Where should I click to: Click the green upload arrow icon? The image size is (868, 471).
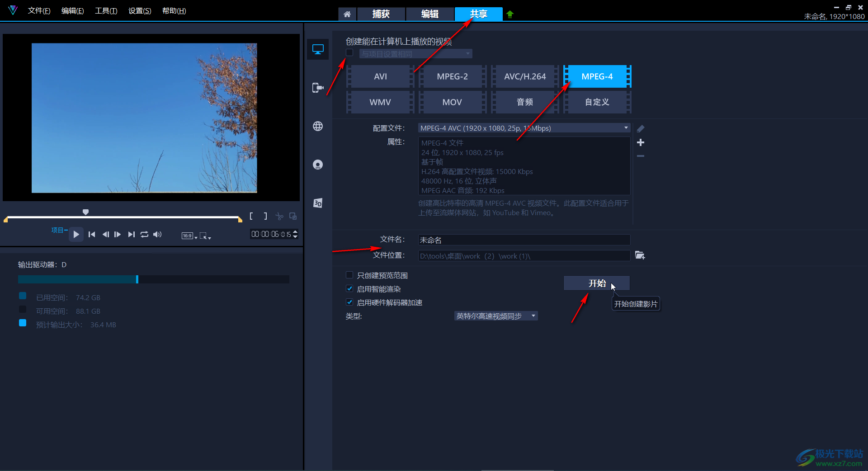pyautogui.click(x=510, y=14)
